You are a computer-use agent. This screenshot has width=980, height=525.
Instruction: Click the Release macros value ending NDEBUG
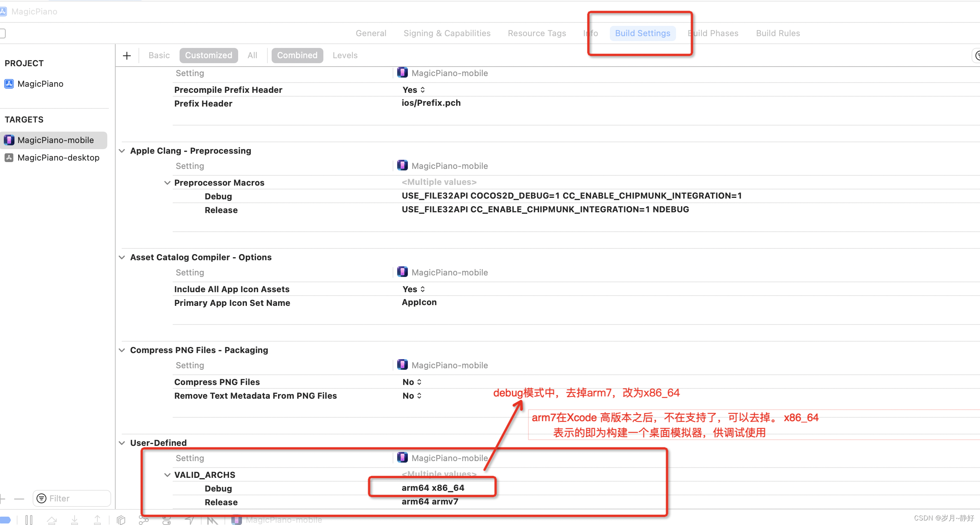pos(545,210)
